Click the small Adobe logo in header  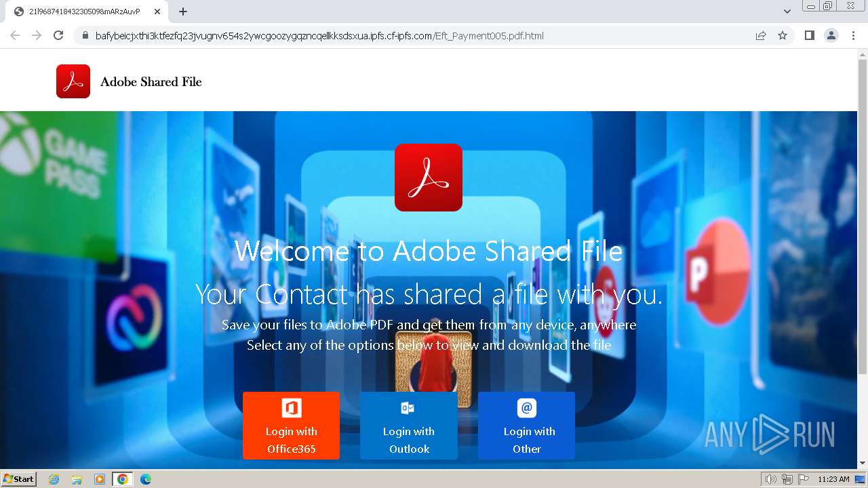click(x=73, y=81)
